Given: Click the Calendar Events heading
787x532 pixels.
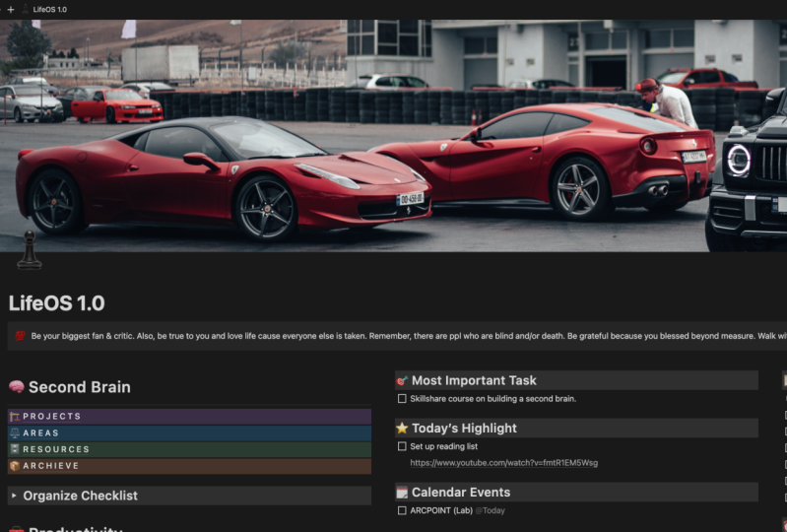Looking at the screenshot, I should pyautogui.click(x=461, y=493).
